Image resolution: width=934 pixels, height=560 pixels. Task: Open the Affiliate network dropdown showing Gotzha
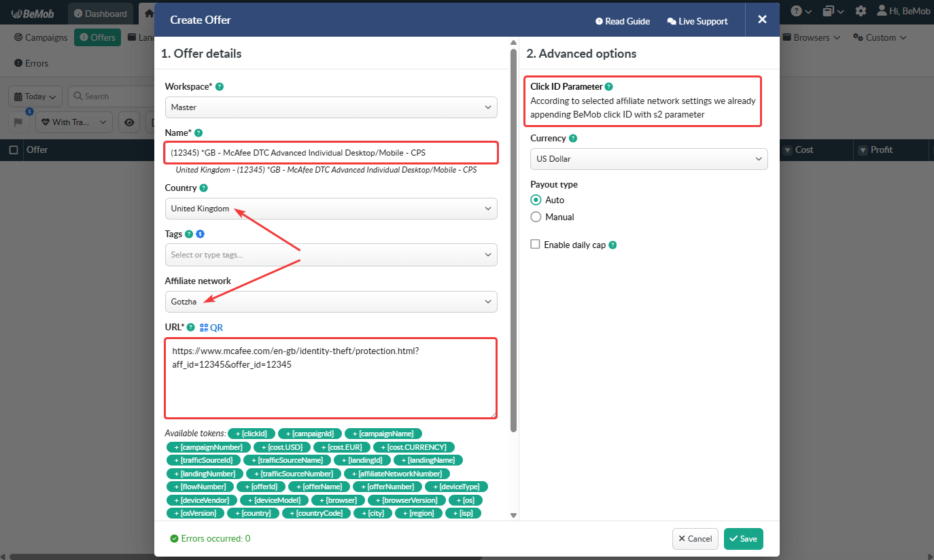(x=331, y=302)
